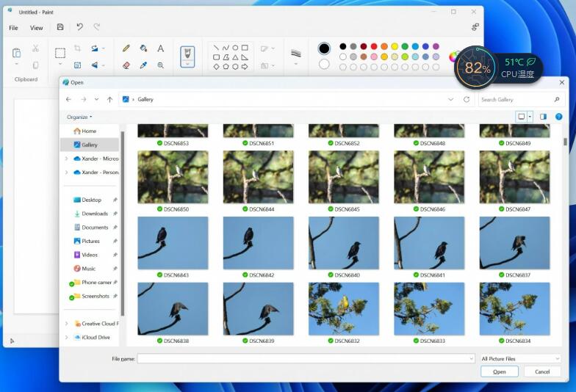Select the Magnifier tool in Paint
Screen dimensions: 576x392
point(160,65)
